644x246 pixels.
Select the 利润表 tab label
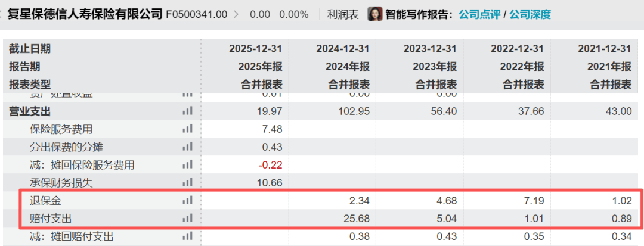pyautogui.click(x=342, y=15)
